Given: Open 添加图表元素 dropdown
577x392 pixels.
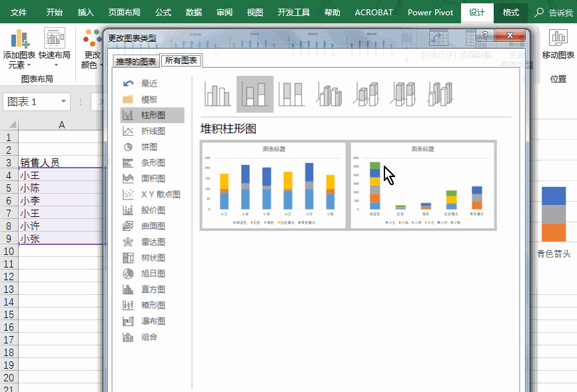Looking at the screenshot, I should (x=19, y=49).
